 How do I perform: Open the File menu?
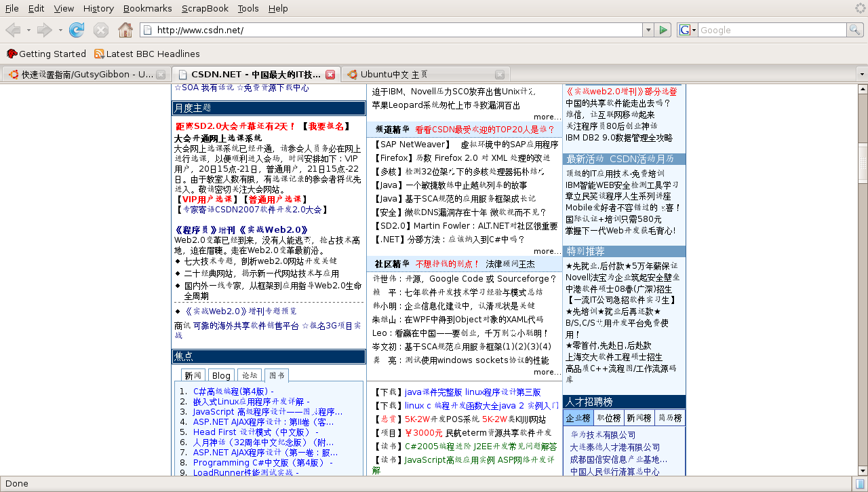[x=12, y=8]
